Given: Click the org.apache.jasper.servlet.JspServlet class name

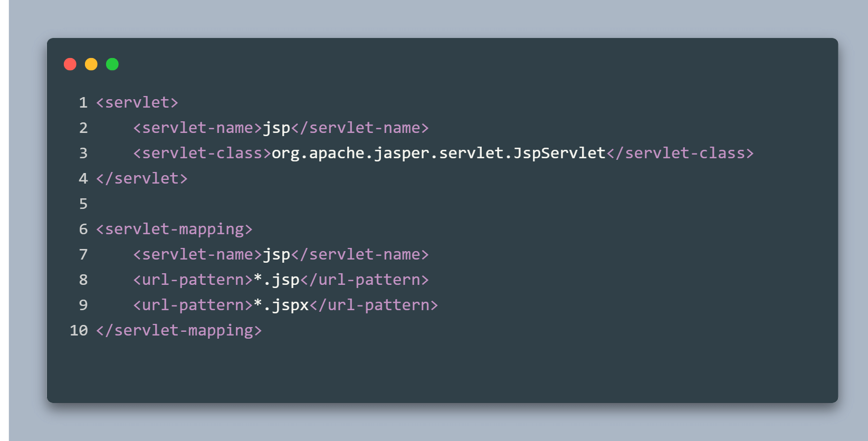Looking at the screenshot, I should (x=438, y=153).
